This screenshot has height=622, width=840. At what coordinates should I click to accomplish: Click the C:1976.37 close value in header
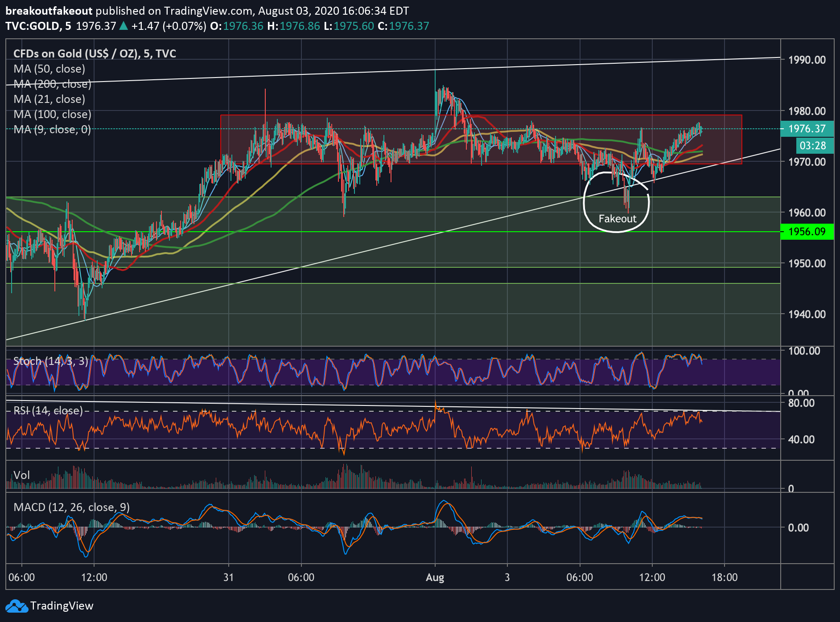point(403,26)
